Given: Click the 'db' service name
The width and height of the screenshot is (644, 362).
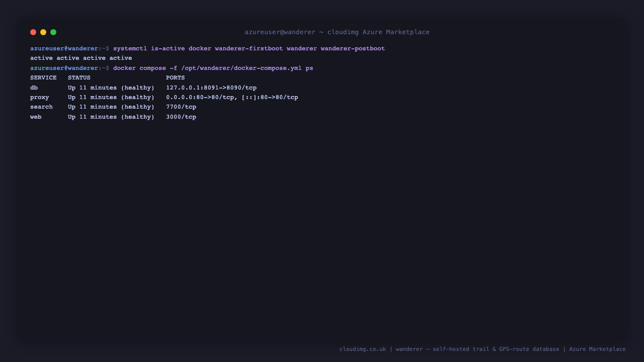Looking at the screenshot, I should tap(34, 88).
